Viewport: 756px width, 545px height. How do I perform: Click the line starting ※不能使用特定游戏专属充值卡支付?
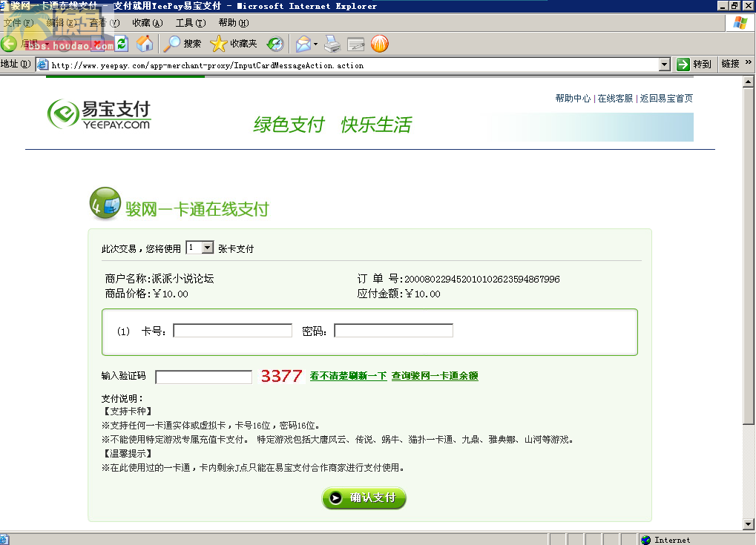coord(338,439)
